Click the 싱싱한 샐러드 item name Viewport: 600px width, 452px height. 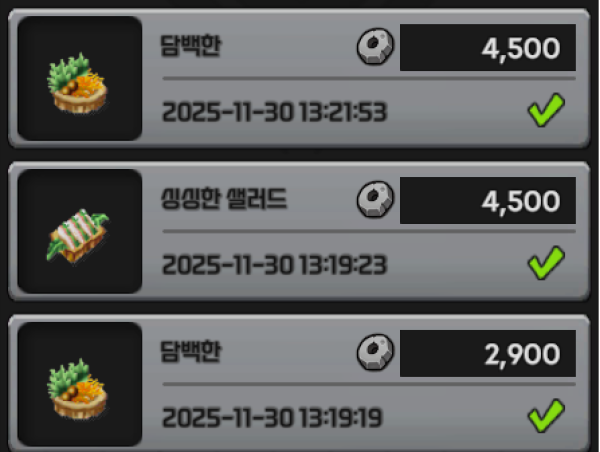(x=224, y=199)
